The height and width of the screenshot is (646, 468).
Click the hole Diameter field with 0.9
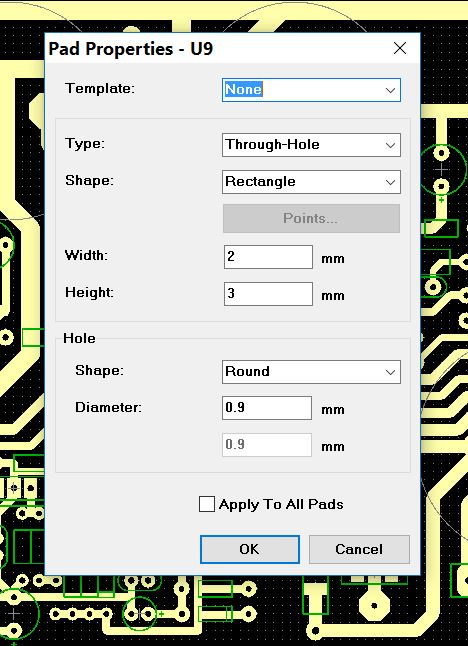pyautogui.click(x=267, y=408)
